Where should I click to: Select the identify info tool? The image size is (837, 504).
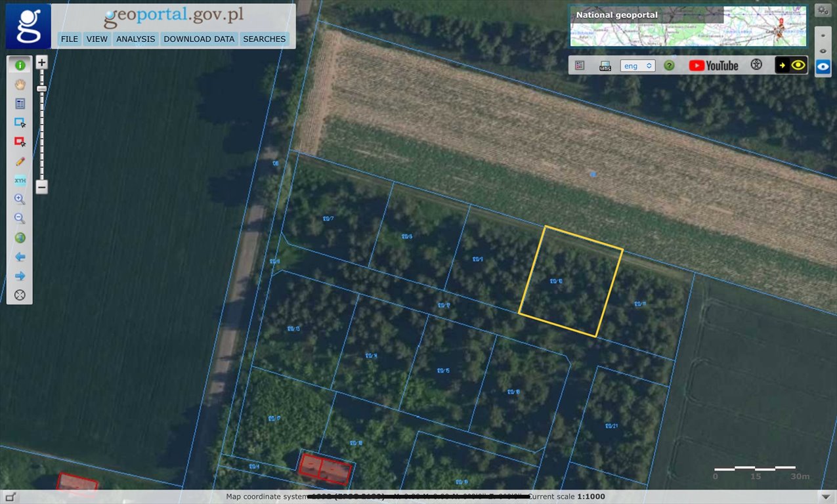(20, 65)
